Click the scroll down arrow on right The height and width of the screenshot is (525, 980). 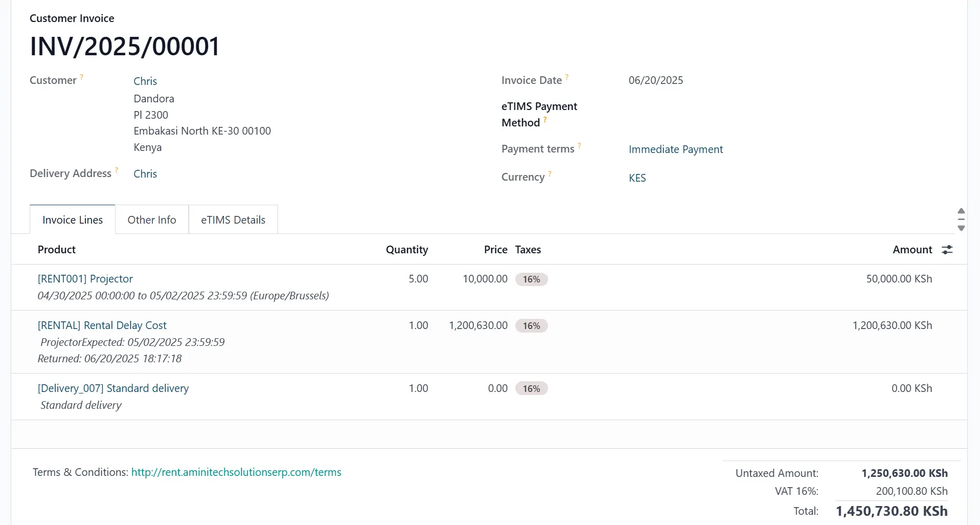[x=961, y=228]
